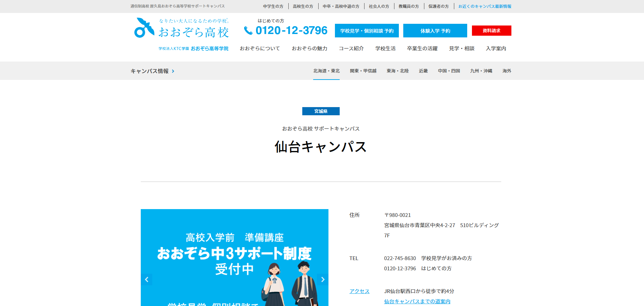Click the phone icon beside 0120-12-3796
The image size is (644, 306).
(x=248, y=31)
